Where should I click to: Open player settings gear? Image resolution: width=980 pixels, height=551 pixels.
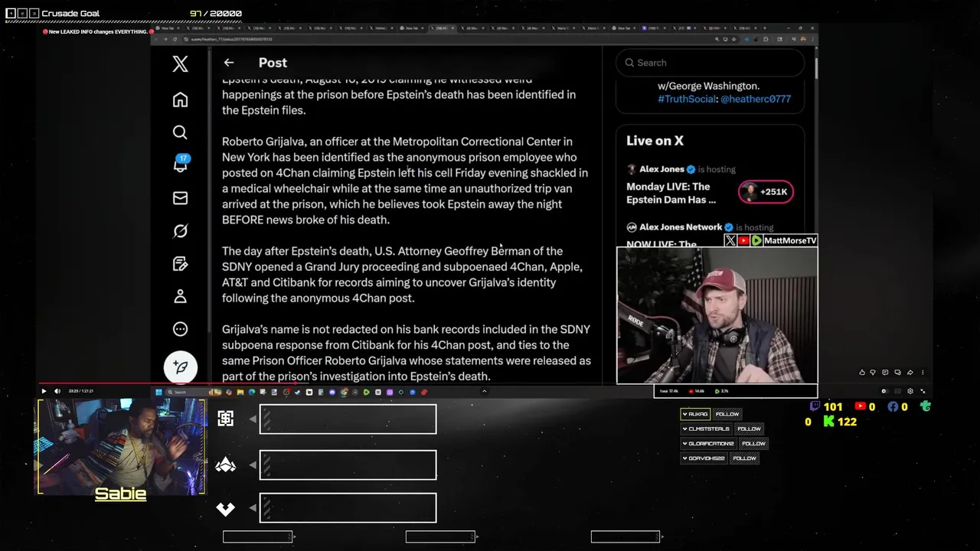[x=910, y=391]
